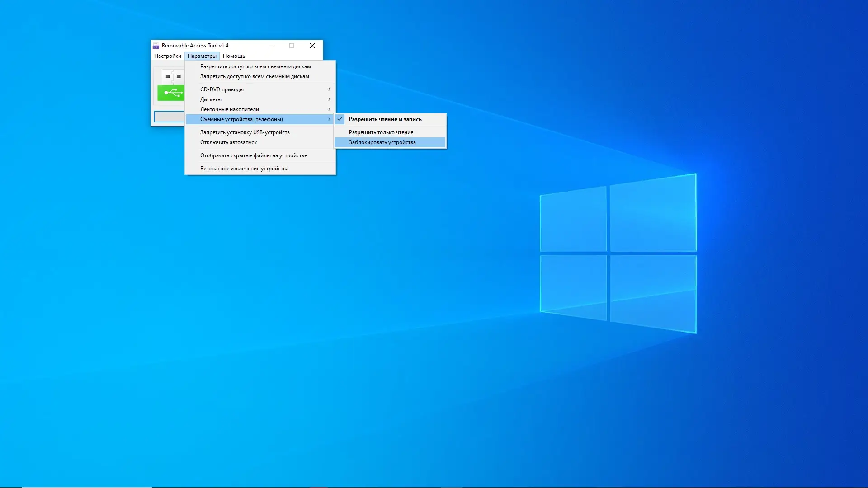Click the partially hidden button under USB image

[x=169, y=117]
